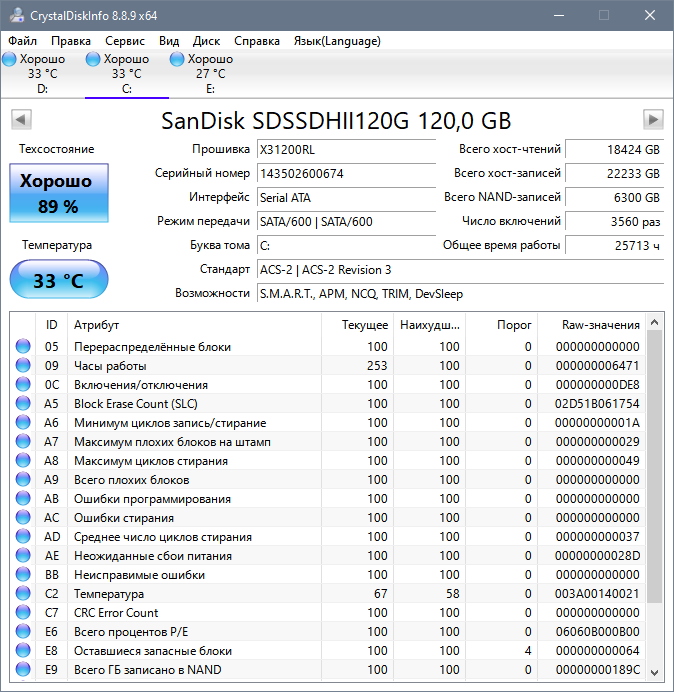
Task: Open the Сервис menu
Action: click(124, 41)
